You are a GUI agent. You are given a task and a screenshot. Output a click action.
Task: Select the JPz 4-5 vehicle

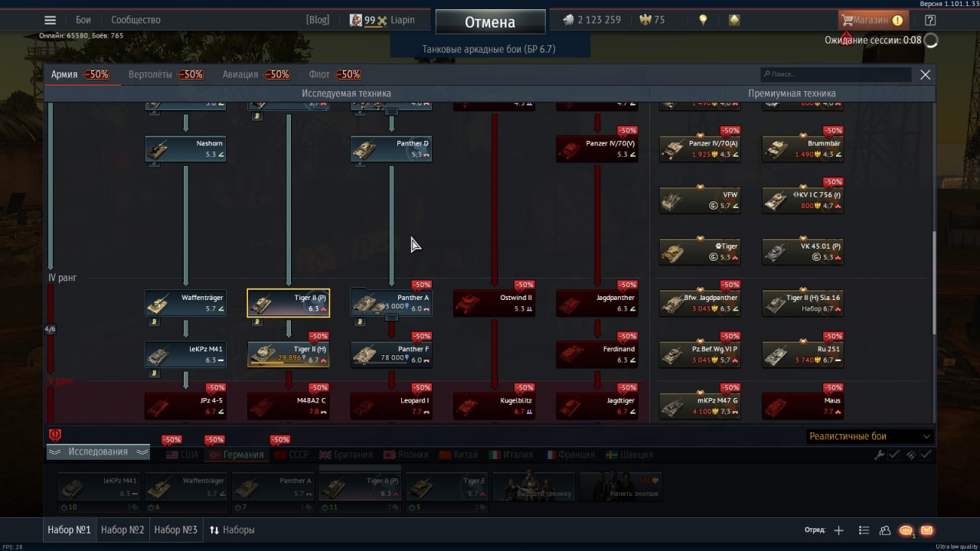(x=186, y=406)
